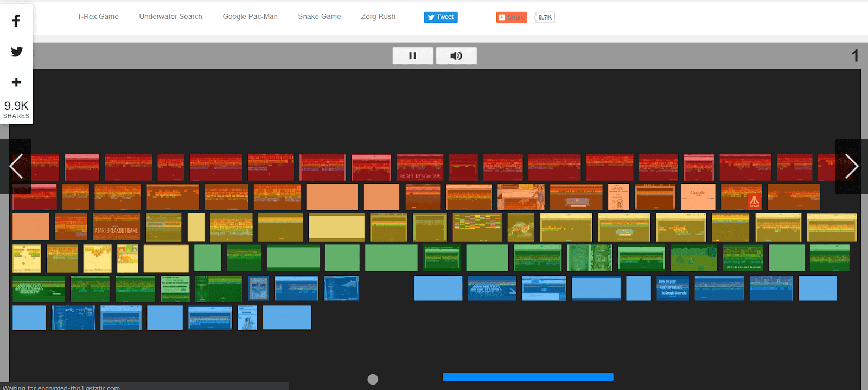Click the Tweet button
This screenshot has width=868, height=390.
pyautogui.click(x=441, y=17)
